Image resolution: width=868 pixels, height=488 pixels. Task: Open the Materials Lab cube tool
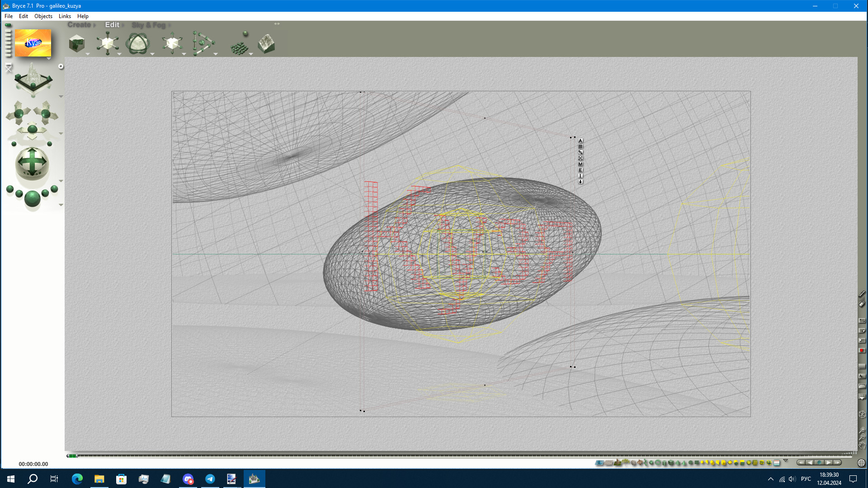(77, 44)
